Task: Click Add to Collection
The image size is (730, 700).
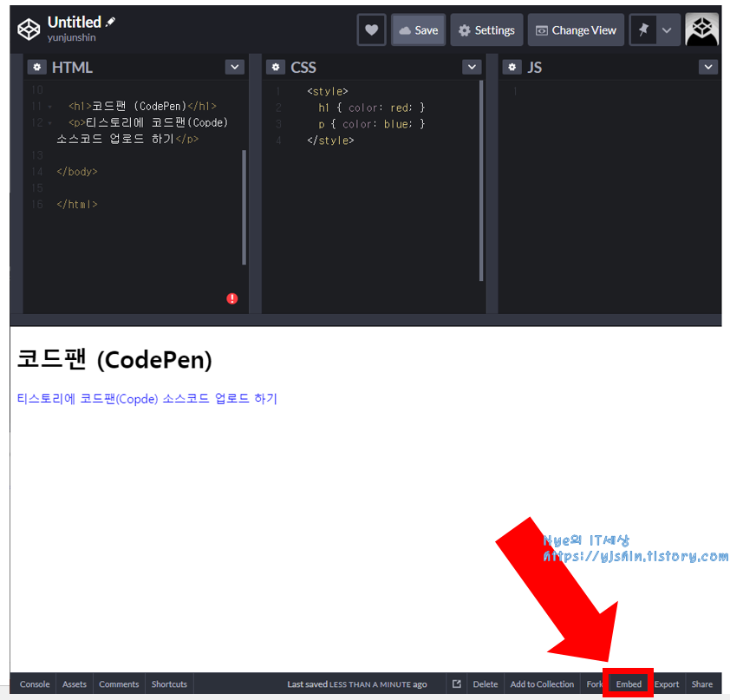Action: [542, 684]
